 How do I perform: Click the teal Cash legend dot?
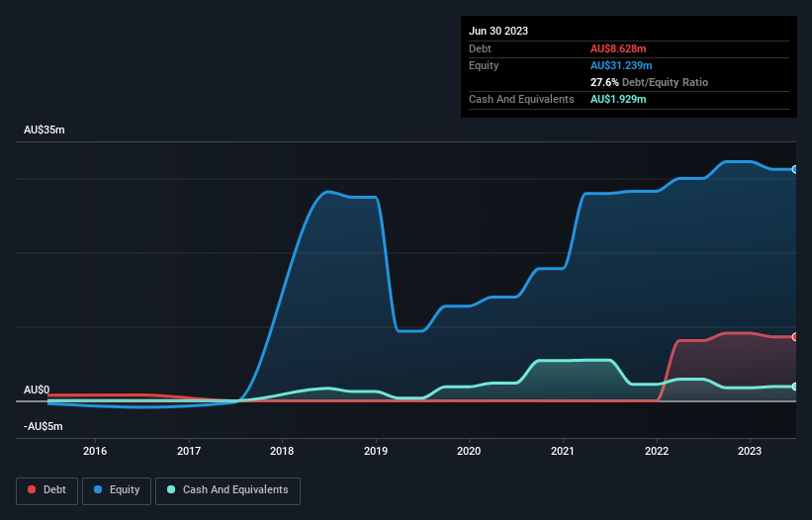[171, 489]
